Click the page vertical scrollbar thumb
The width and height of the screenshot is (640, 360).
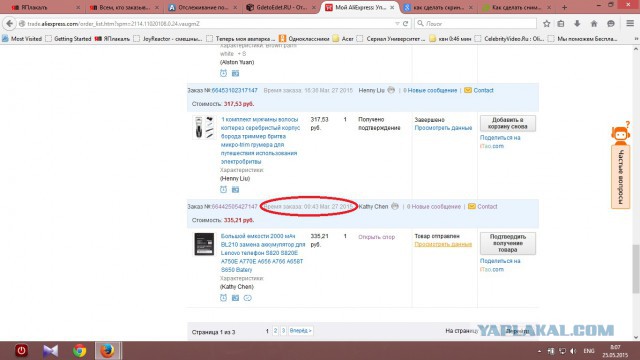point(636,269)
